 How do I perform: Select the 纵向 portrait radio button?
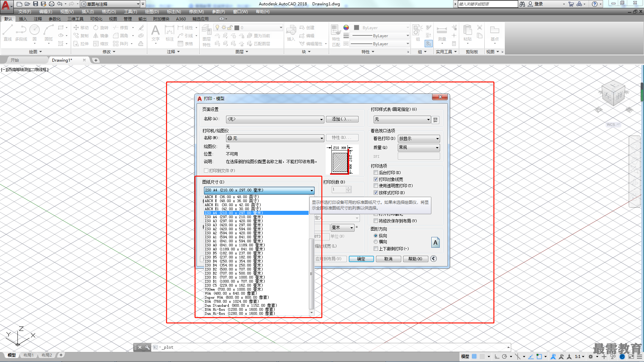(376, 236)
